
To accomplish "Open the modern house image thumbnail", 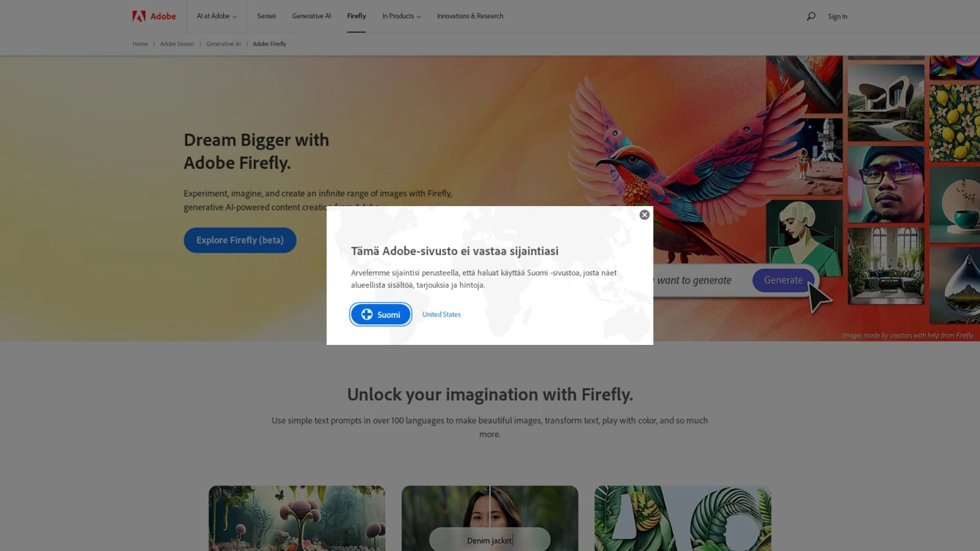I will click(x=886, y=102).
